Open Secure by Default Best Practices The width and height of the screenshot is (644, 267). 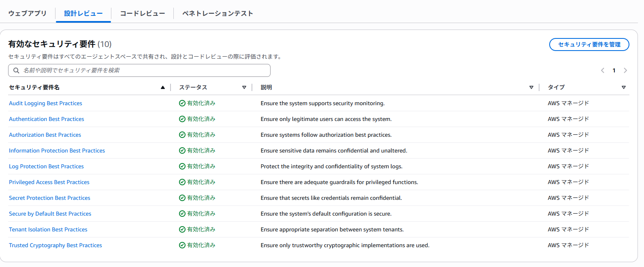pyautogui.click(x=50, y=214)
